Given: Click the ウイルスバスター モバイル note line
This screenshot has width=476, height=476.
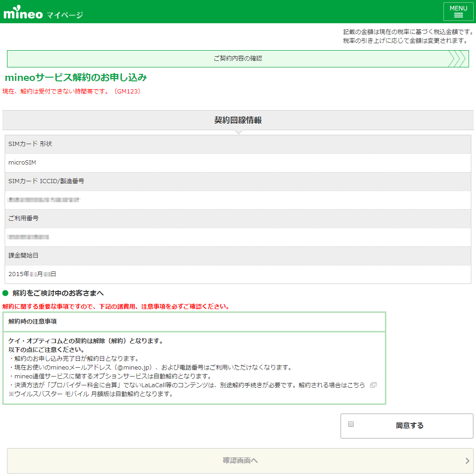Looking at the screenshot, I should (x=91, y=394).
